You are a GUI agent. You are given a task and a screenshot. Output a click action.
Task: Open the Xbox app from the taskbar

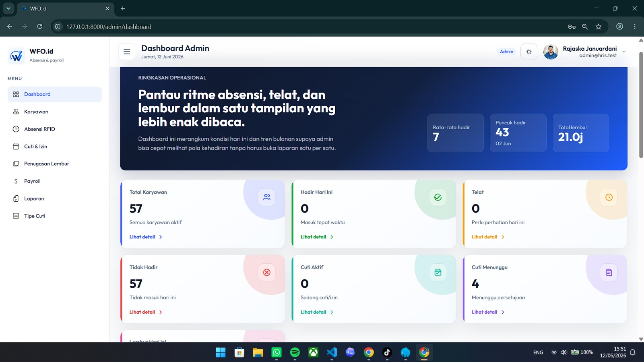point(314,352)
